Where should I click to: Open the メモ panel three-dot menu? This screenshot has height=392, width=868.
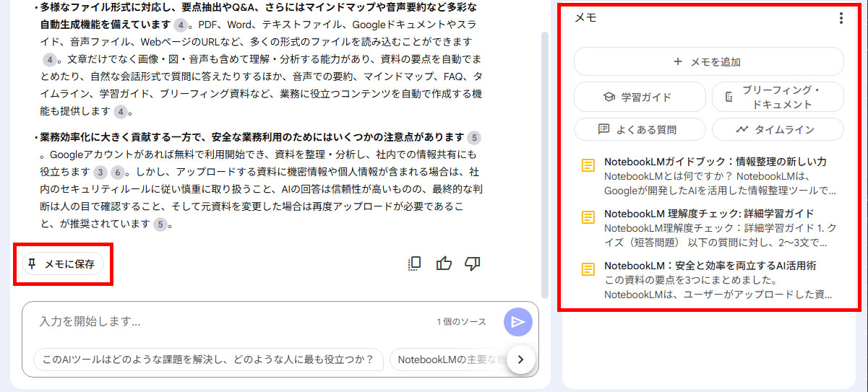point(841,19)
